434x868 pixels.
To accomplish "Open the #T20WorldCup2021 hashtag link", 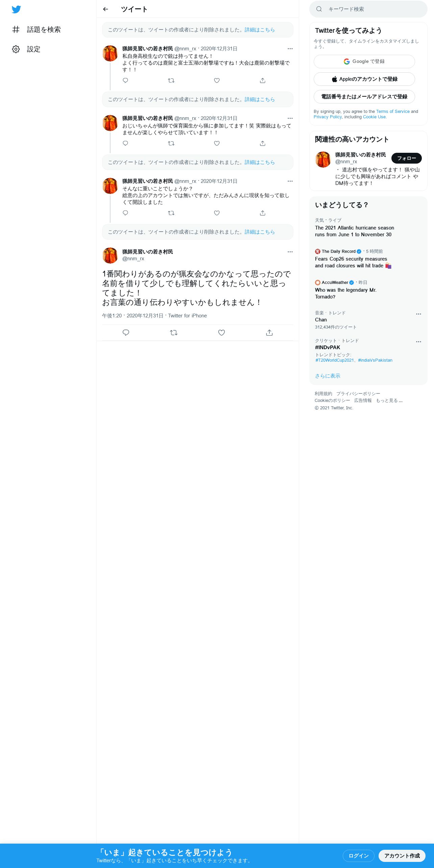I will [335, 360].
